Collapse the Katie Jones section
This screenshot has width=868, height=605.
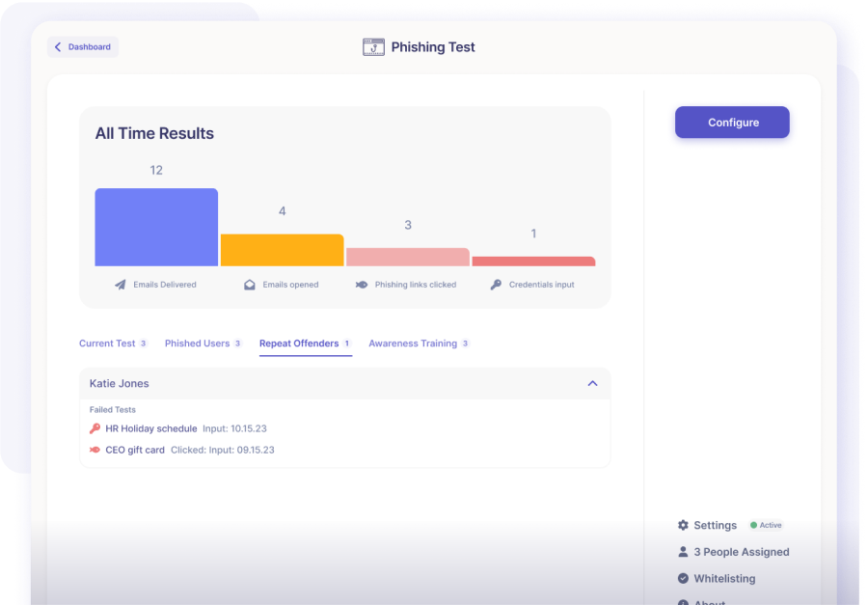click(x=592, y=383)
